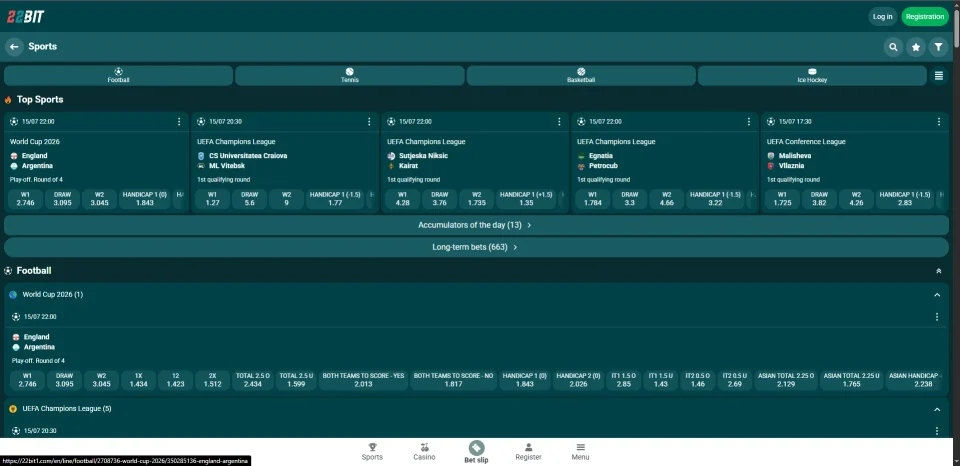Select DRAW 3.82 on Malisheva card
Screen dimensions: 960x466
[819, 199]
